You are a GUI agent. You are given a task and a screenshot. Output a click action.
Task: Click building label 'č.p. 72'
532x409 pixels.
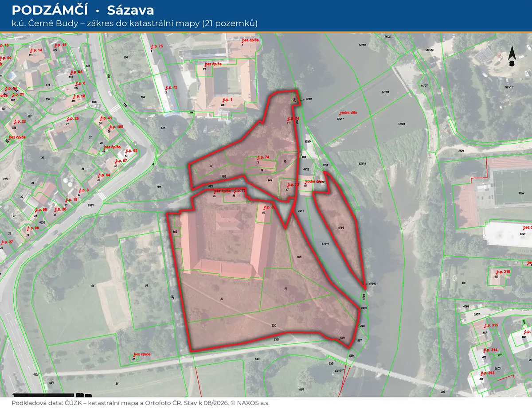pyautogui.click(x=172, y=87)
